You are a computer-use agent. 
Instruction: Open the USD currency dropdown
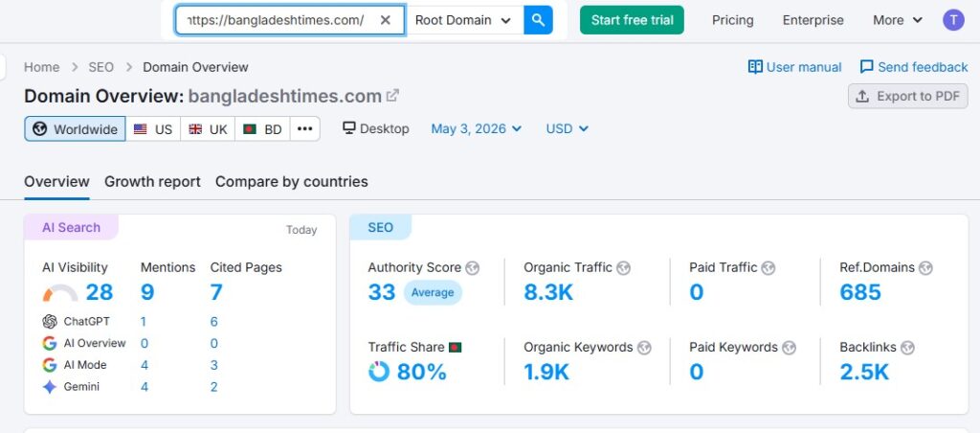tap(567, 129)
